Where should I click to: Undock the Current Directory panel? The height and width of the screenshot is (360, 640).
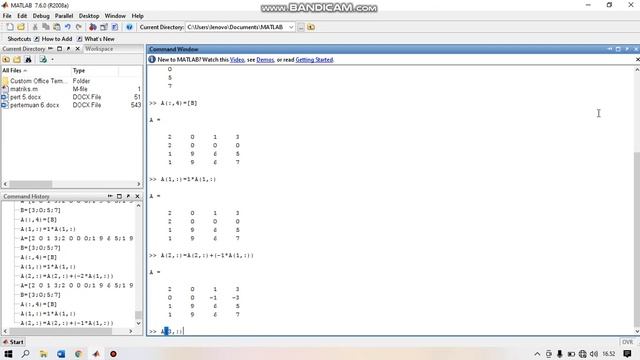point(69,49)
